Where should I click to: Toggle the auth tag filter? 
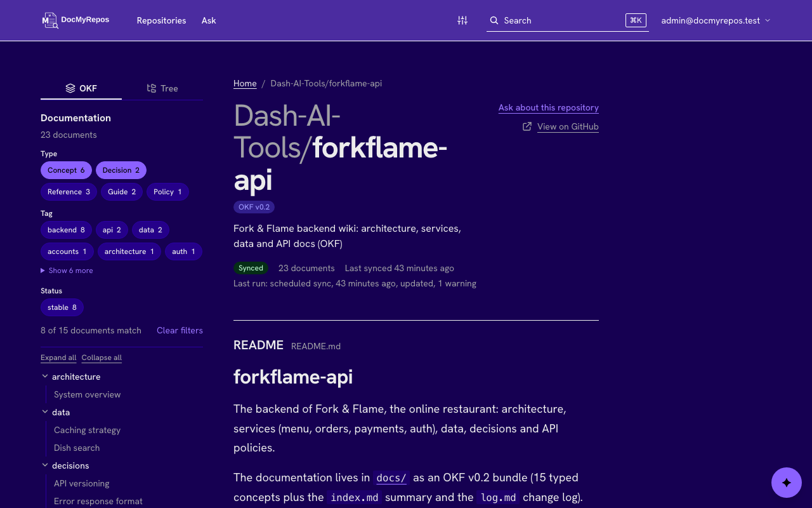[x=184, y=251]
